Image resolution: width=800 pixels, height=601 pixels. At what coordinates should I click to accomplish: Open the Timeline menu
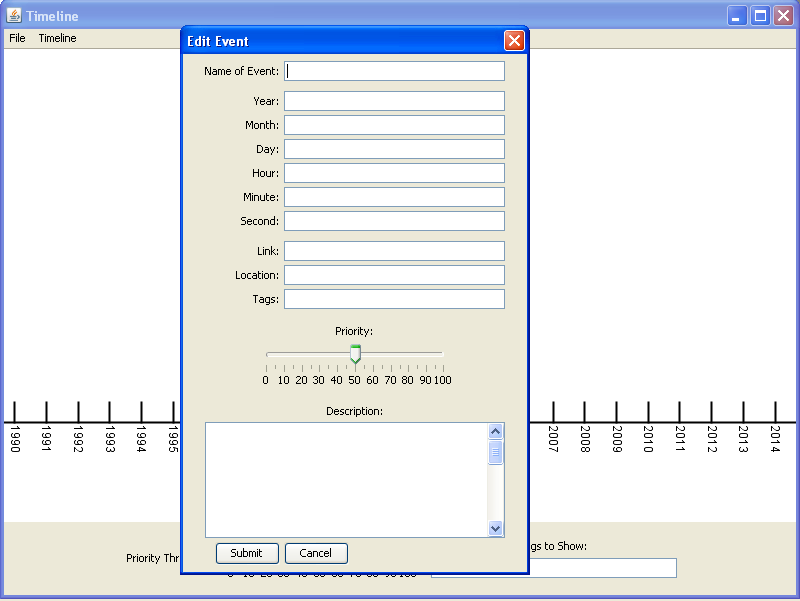[57, 38]
